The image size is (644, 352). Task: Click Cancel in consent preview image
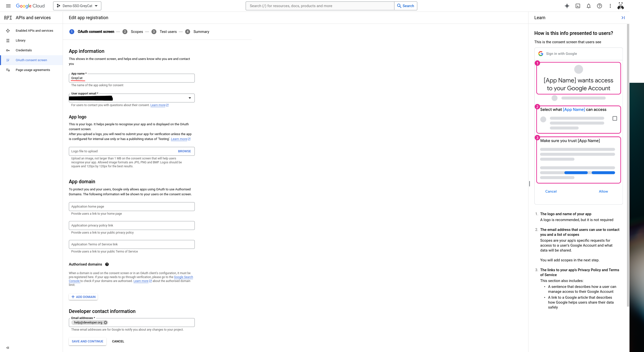(x=551, y=191)
